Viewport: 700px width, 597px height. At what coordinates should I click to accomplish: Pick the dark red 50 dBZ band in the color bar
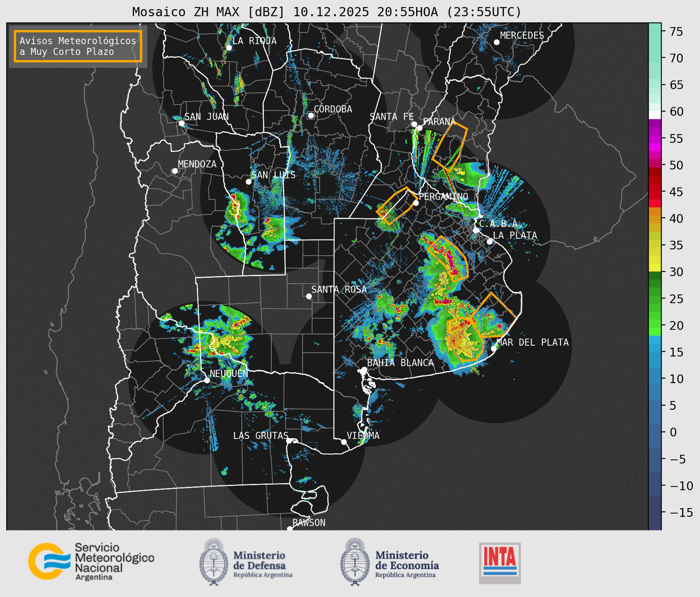point(655,171)
